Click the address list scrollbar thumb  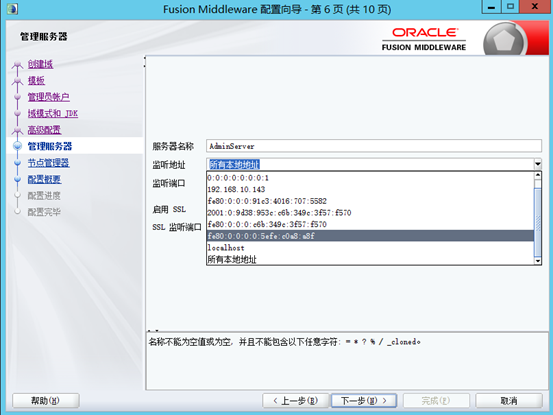[538, 222]
